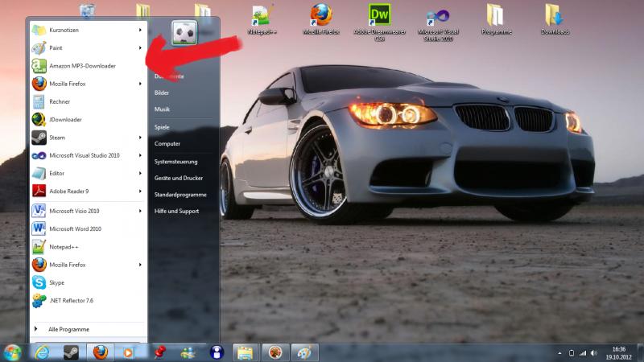Select Microsoft Visual Studio 2010 desktop shortcut
Image resolution: width=644 pixels, height=362 pixels.
[438, 25]
